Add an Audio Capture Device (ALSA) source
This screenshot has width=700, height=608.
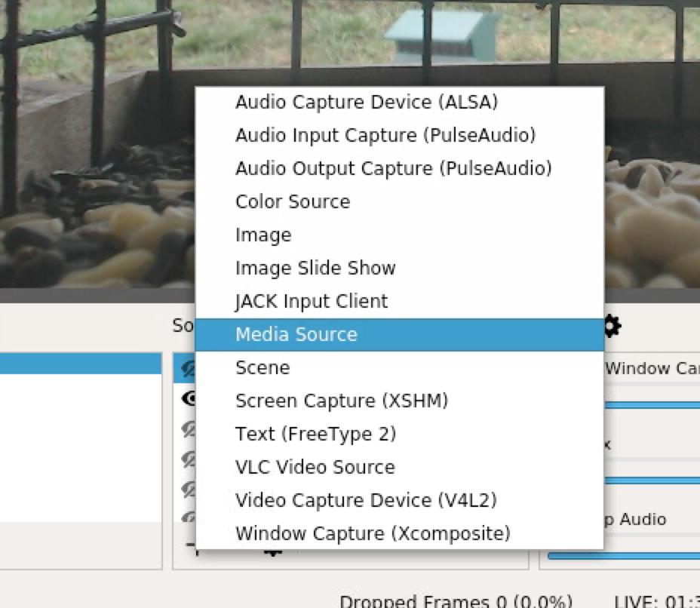pyautogui.click(x=367, y=102)
